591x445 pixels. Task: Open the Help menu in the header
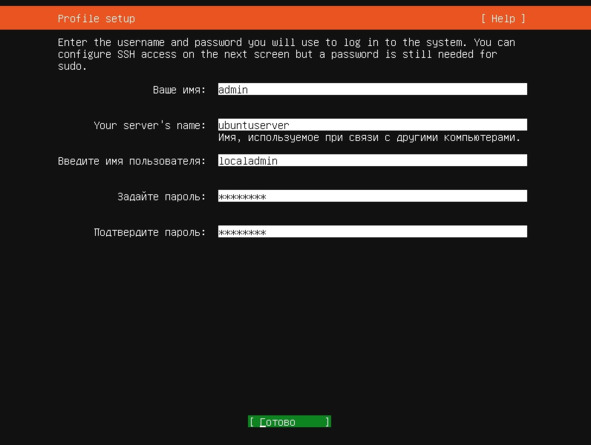(503, 18)
